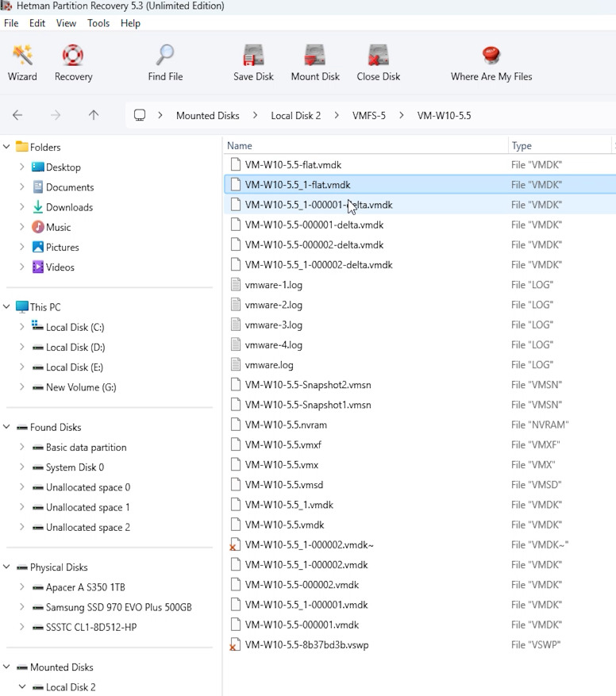Collapse the Mounted Disks section
This screenshot has width=616, height=696.
(x=6, y=667)
